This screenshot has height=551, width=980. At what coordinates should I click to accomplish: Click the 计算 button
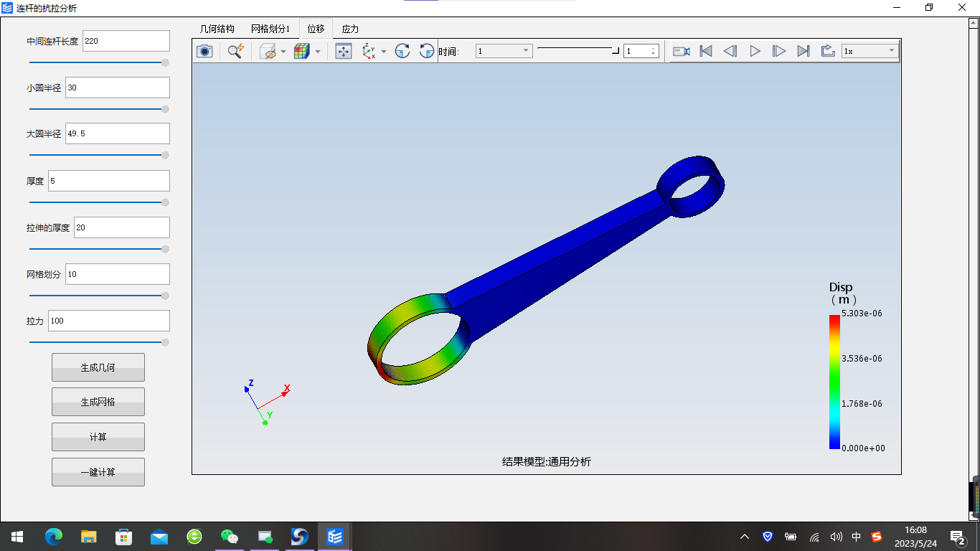pyautogui.click(x=98, y=437)
